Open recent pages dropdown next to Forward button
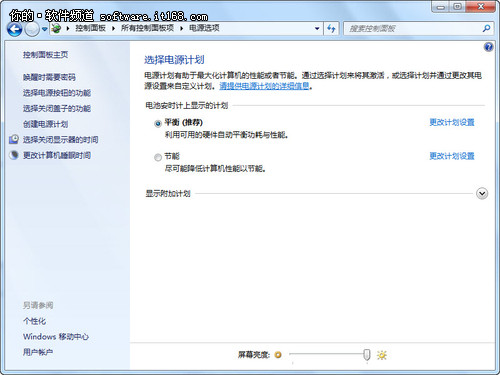 click(x=44, y=29)
